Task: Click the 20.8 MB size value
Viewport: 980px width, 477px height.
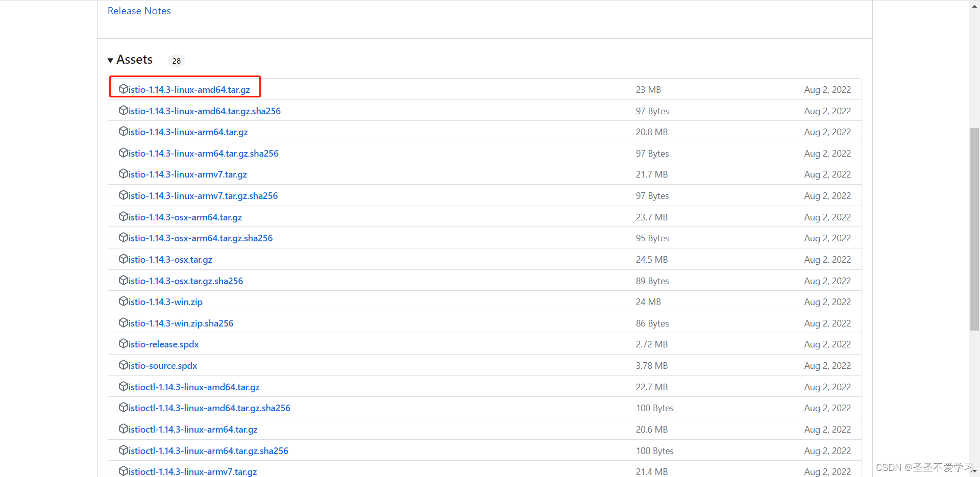Action: (x=652, y=132)
